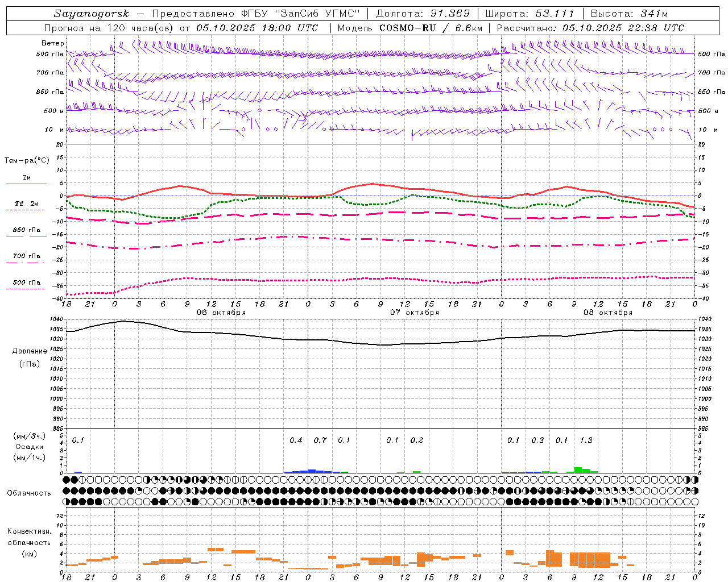Click the Ветер wind panel label
Screen dimensions: 728x582
click(52, 43)
